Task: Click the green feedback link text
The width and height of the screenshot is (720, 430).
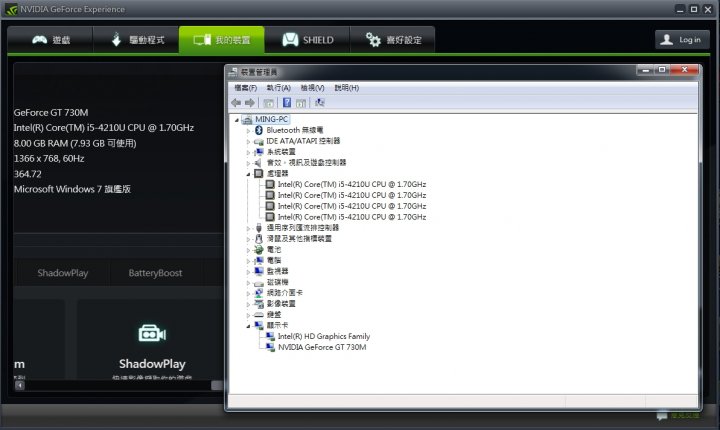Action: click(685, 415)
